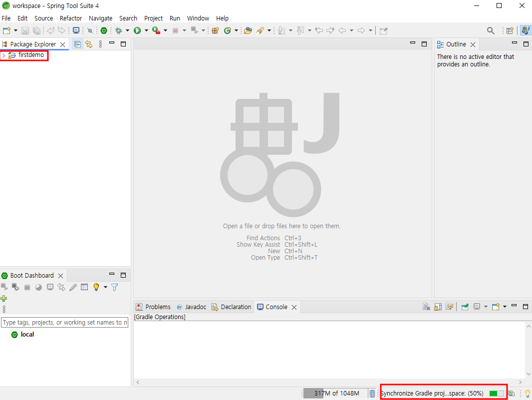Expand the firstdemo project tree node
The width and height of the screenshot is (532, 400).
coord(3,55)
